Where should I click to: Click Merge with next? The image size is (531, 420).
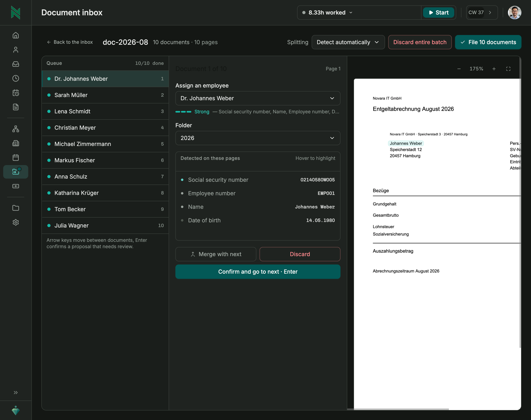pyautogui.click(x=216, y=254)
